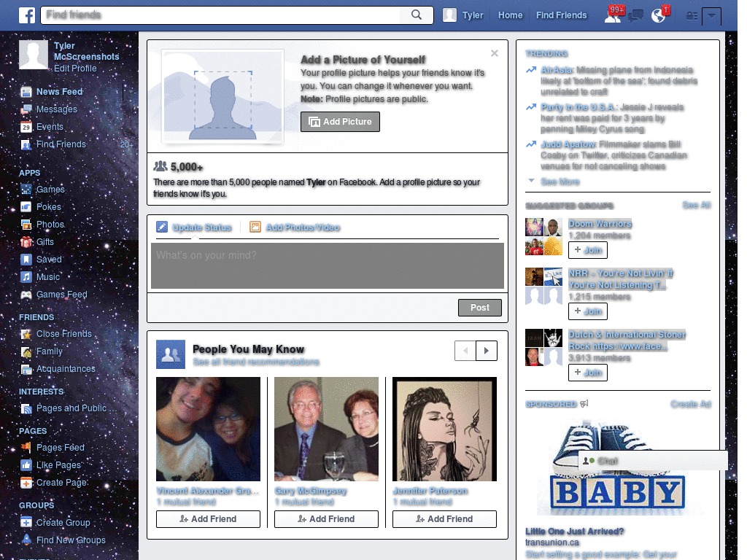
Task: Click the Acquaintances list icon
Action: (26, 369)
